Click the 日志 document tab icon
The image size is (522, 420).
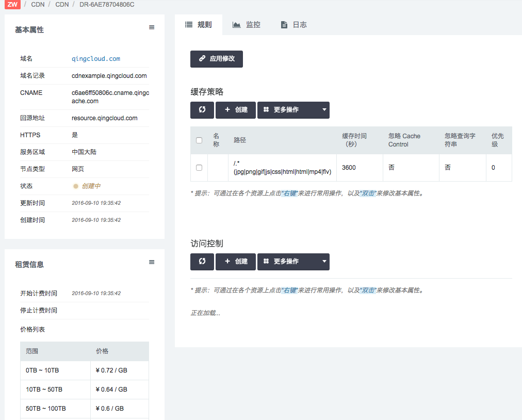284,25
